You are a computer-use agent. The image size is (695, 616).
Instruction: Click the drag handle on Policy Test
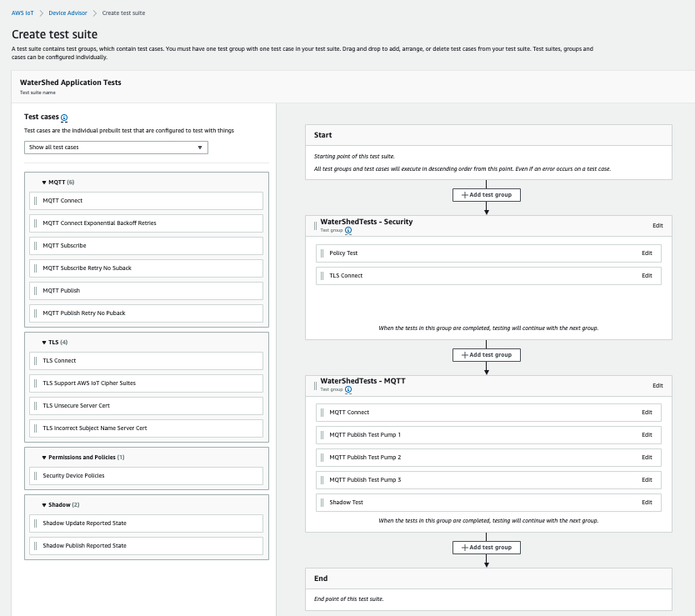(323, 253)
